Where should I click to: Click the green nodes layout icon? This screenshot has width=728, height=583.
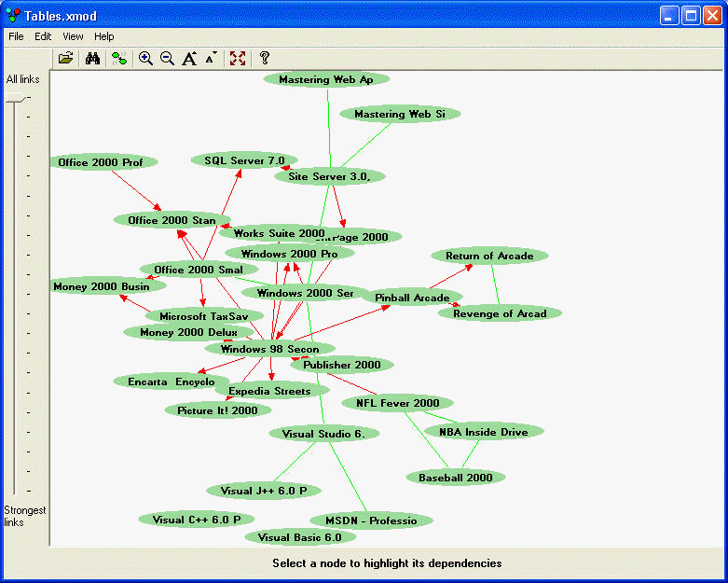(119, 58)
